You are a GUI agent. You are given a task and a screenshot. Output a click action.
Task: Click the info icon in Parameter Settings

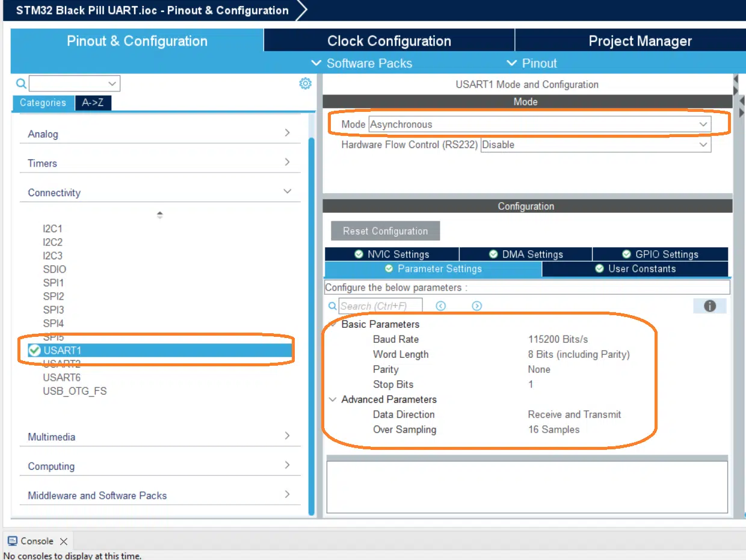point(710,306)
